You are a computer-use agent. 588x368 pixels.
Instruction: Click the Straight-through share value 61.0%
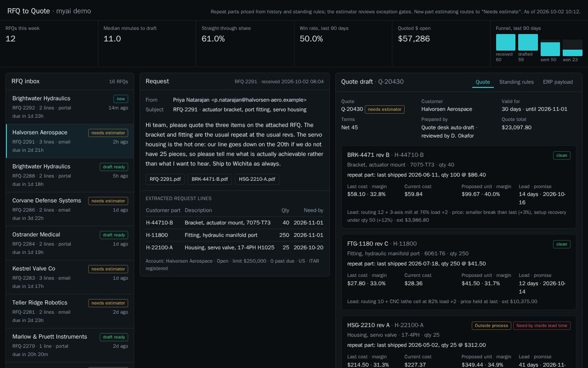[x=213, y=39]
